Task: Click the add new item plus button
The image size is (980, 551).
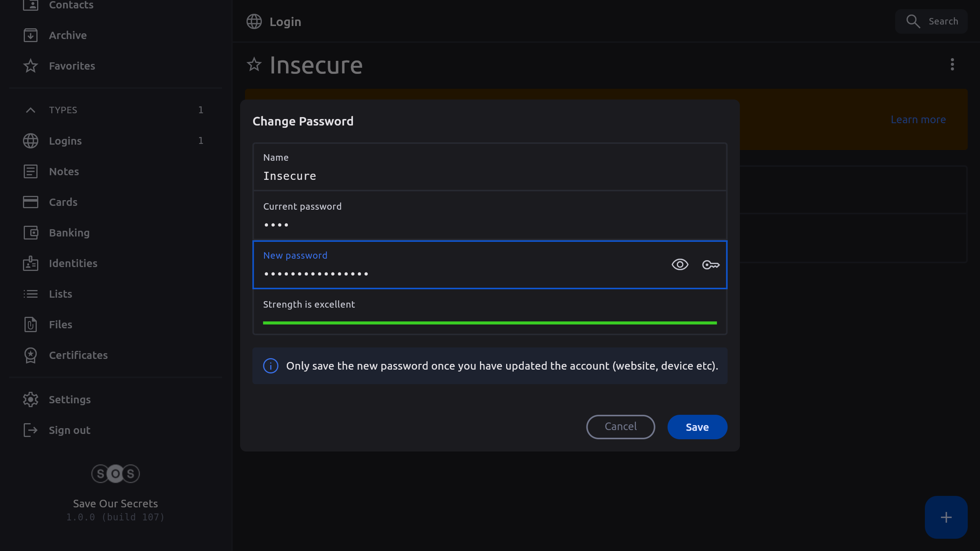Action: pyautogui.click(x=946, y=517)
